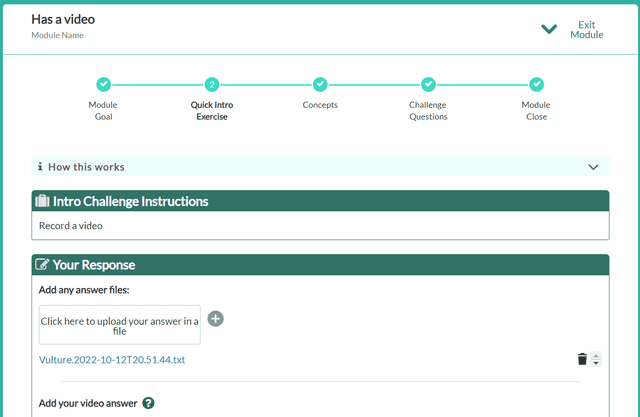Viewport: 640px width, 417px height.
Task: Click the edit icon in Your Response header
Action: (x=42, y=265)
